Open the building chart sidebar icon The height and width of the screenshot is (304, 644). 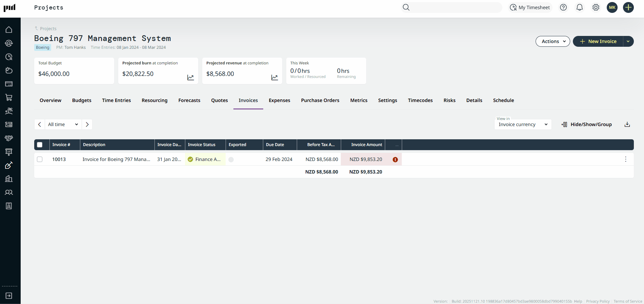pyautogui.click(x=9, y=179)
